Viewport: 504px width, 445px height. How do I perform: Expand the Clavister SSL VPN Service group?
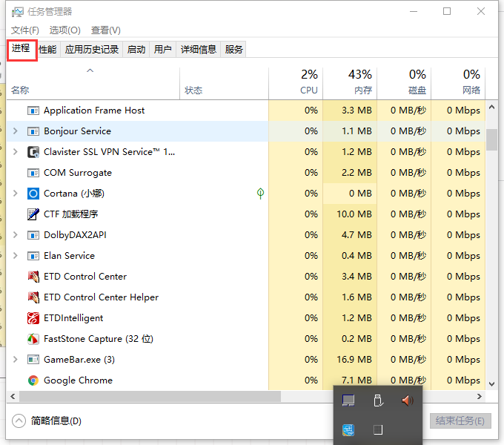[x=15, y=152]
